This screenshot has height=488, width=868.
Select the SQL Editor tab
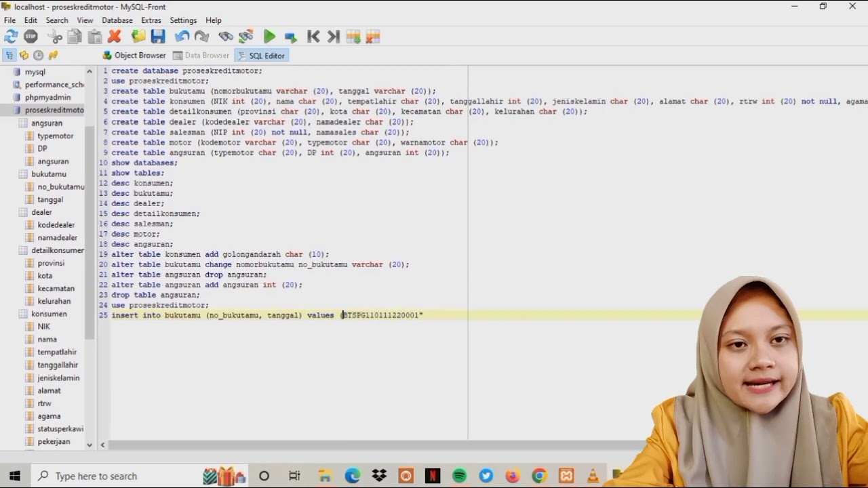(x=262, y=56)
